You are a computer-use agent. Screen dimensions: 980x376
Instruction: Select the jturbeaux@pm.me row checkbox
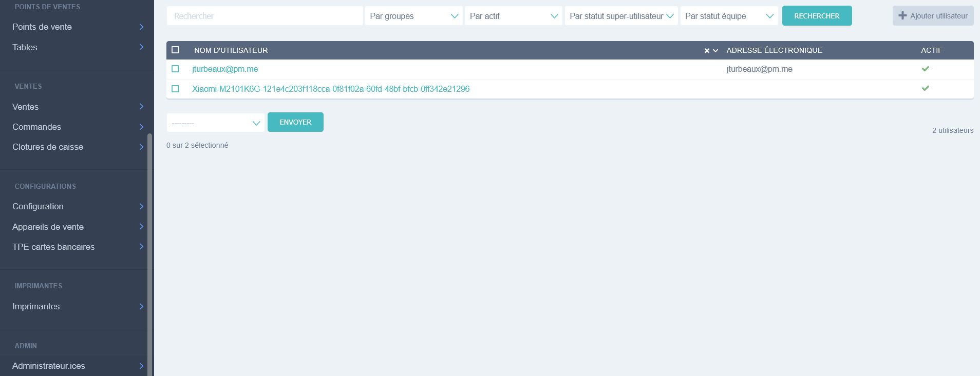(x=175, y=69)
